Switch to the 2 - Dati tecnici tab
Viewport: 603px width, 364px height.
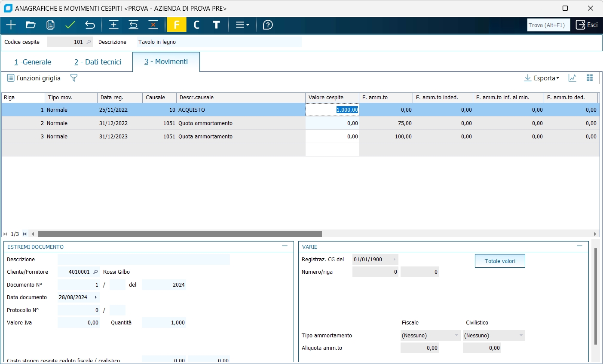pos(98,62)
